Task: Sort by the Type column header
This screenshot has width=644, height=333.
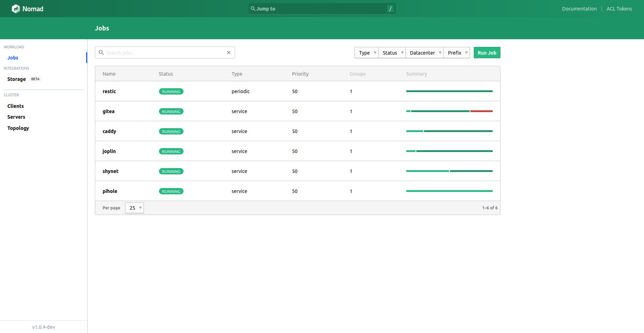Action: 237,74
